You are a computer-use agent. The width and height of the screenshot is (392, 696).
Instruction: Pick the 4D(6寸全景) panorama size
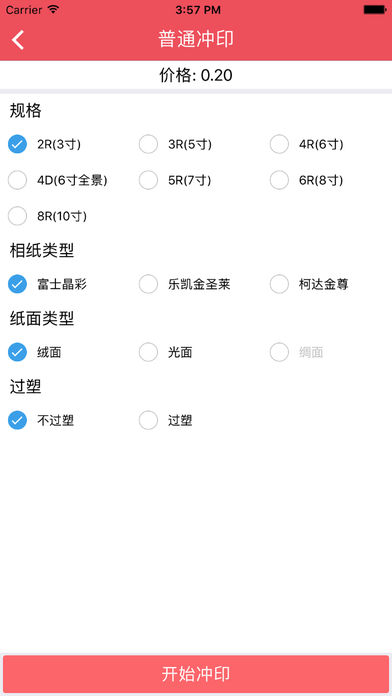coord(58,180)
